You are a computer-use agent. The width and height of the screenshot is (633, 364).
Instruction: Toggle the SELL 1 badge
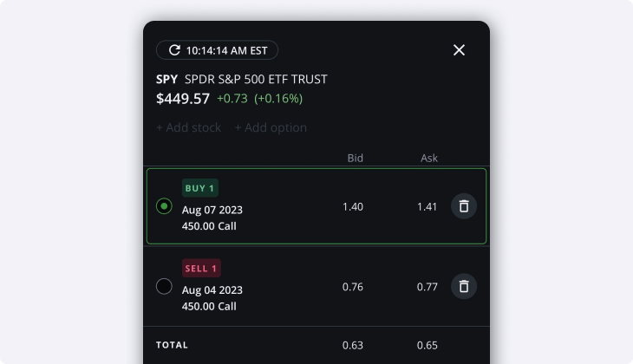(201, 268)
